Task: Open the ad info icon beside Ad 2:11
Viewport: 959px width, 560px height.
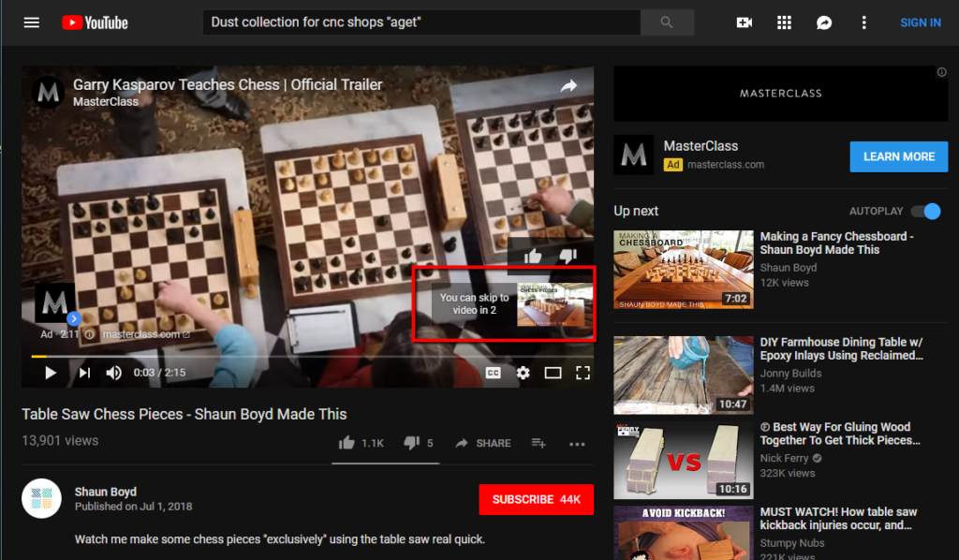Action: (89, 334)
